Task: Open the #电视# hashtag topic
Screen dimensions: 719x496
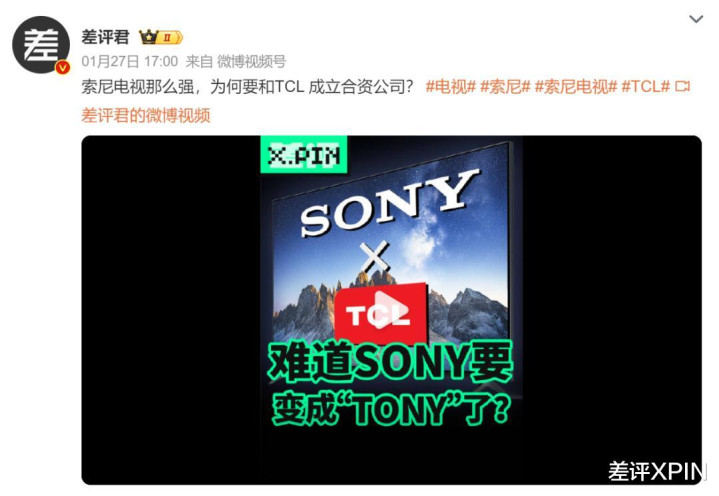Action: 451,86
